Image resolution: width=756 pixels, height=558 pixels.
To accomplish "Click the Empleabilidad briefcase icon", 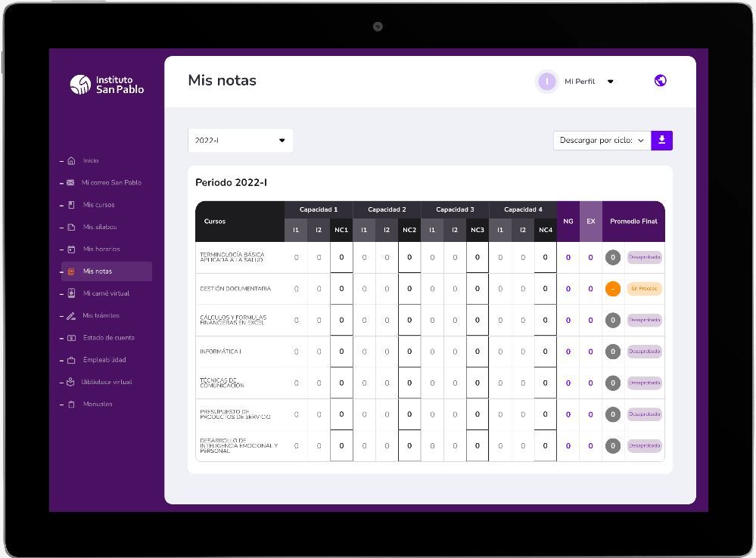I will pos(71,360).
